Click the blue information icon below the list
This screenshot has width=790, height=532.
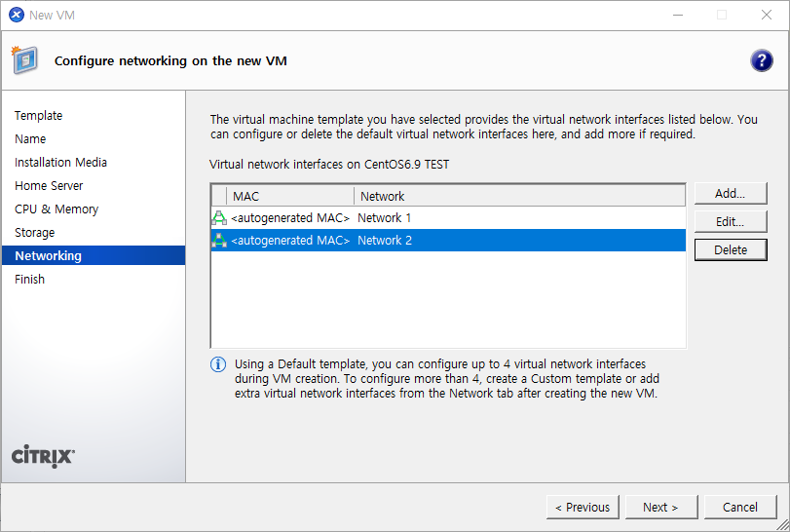(x=218, y=364)
